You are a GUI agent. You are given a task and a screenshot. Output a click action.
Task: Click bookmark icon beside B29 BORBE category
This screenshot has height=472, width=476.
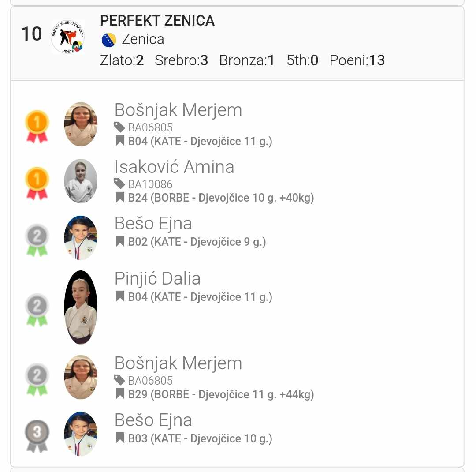click(120, 394)
